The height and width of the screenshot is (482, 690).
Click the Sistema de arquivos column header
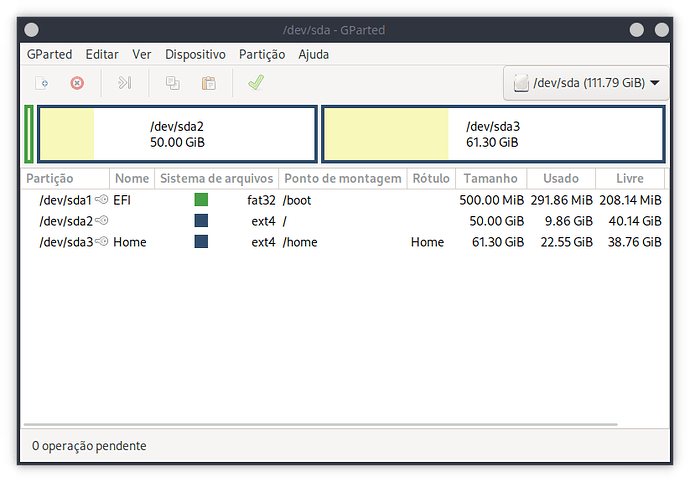[215, 178]
